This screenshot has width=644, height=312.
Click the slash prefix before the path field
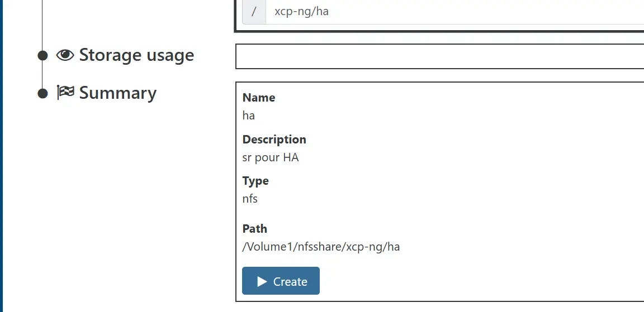[x=254, y=12]
